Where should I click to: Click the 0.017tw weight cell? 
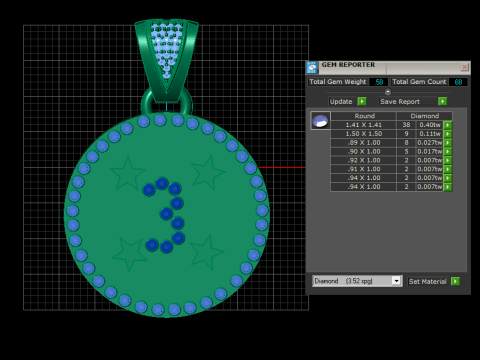[x=430, y=151]
